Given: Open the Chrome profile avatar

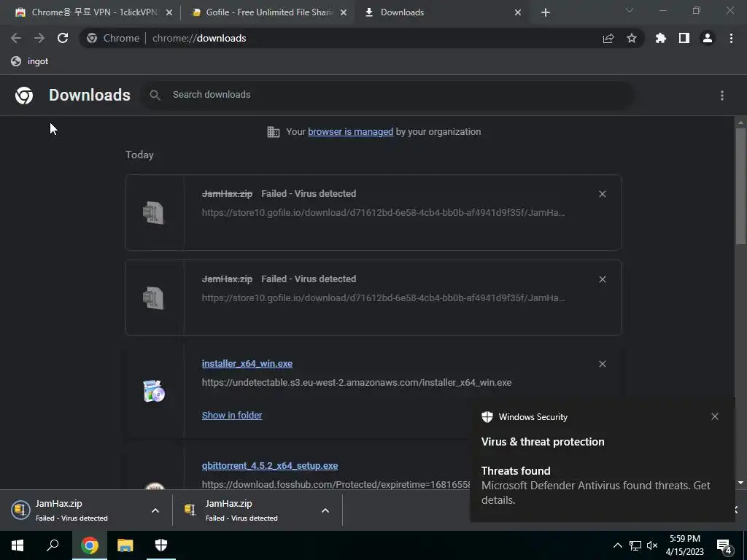Looking at the screenshot, I should [x=708, y=38].
